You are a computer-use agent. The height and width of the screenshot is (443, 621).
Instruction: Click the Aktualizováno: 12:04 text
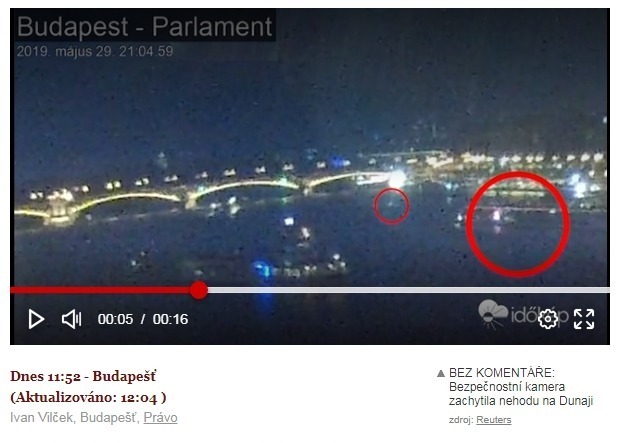(88, 397)
